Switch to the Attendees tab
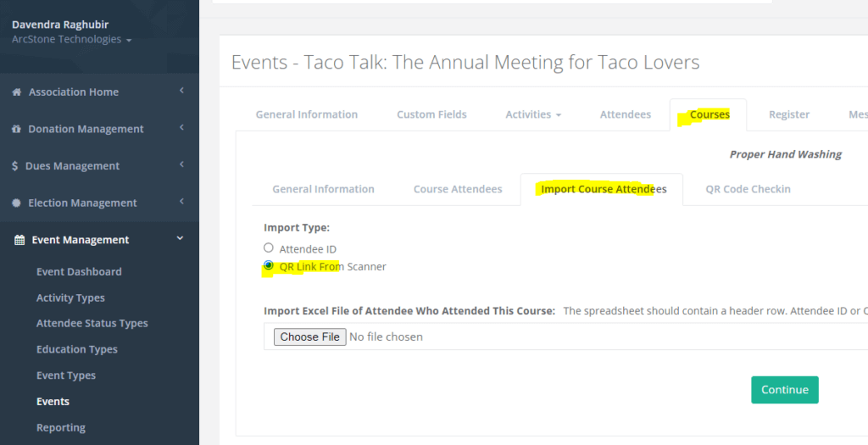 (x=625, y=114)
